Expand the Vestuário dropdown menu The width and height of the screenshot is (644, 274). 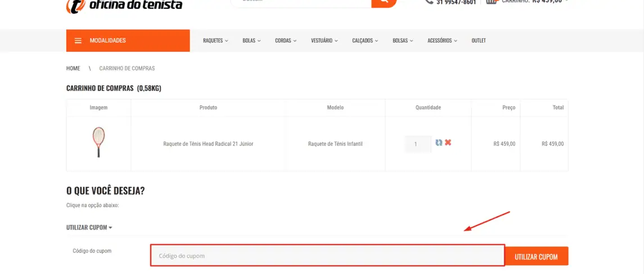click(x=325, y=40)
